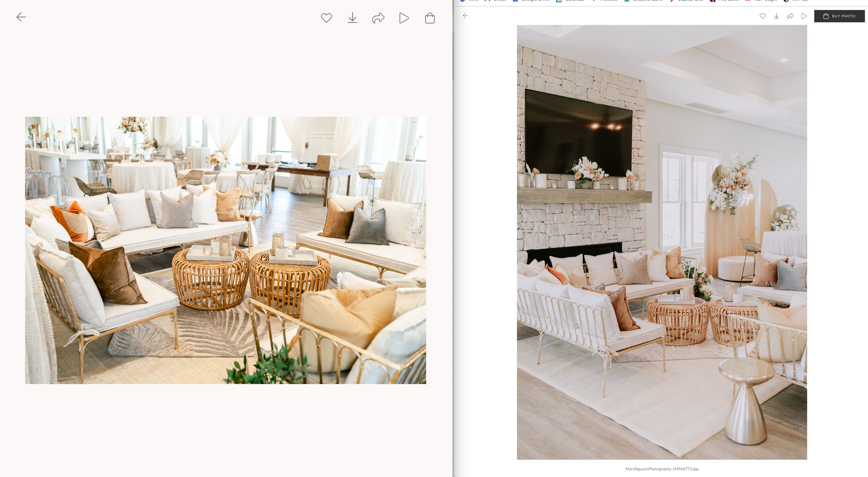Viewport: 868px width, 477px height.
Task: Click the MaryNguyenPhotography-1H9A0772.jpg filename
Action: (661, 469)
